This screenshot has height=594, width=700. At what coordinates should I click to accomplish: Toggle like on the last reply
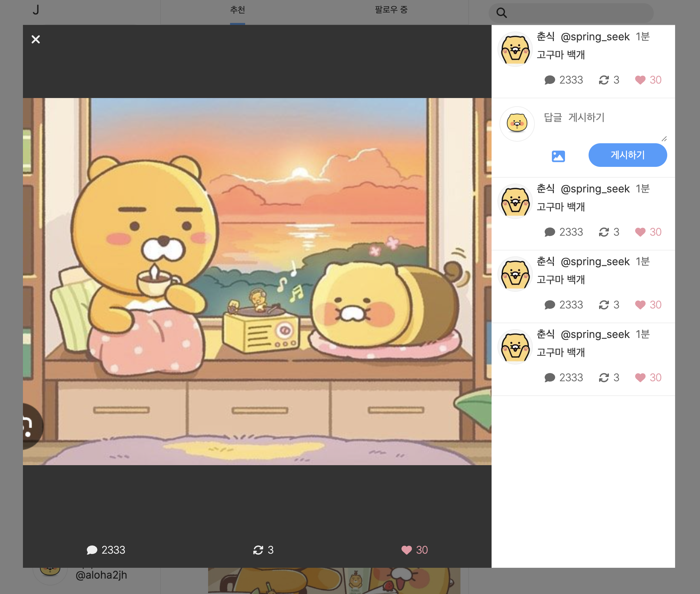[640, 378]
